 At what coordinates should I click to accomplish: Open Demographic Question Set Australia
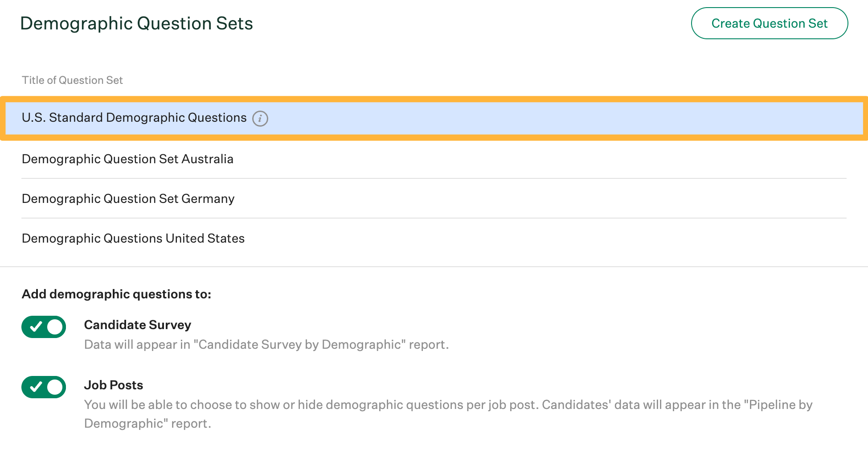pos(127,159)
